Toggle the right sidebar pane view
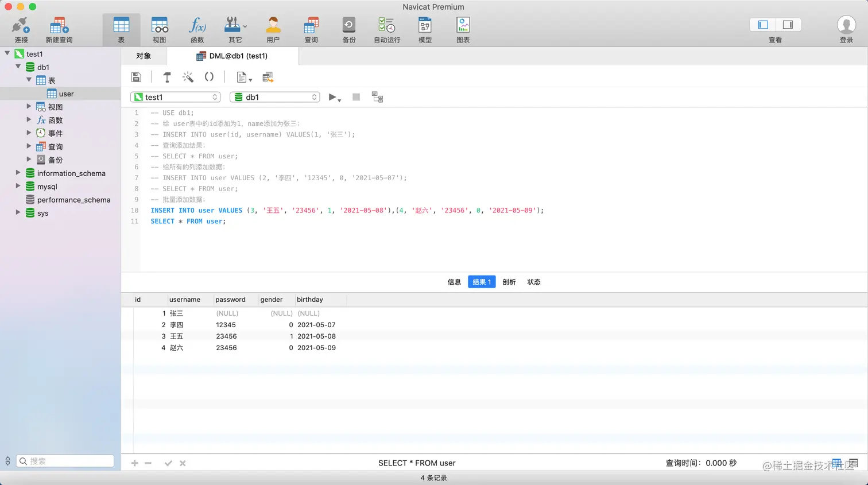Image resolution: width=868 pixels, height=485 pixels. tap(788, 25)
